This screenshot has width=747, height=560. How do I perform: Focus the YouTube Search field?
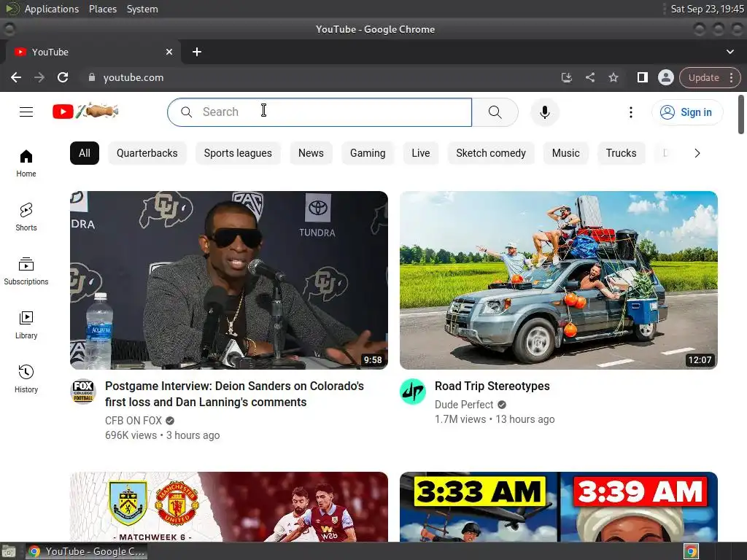(320, 112)
